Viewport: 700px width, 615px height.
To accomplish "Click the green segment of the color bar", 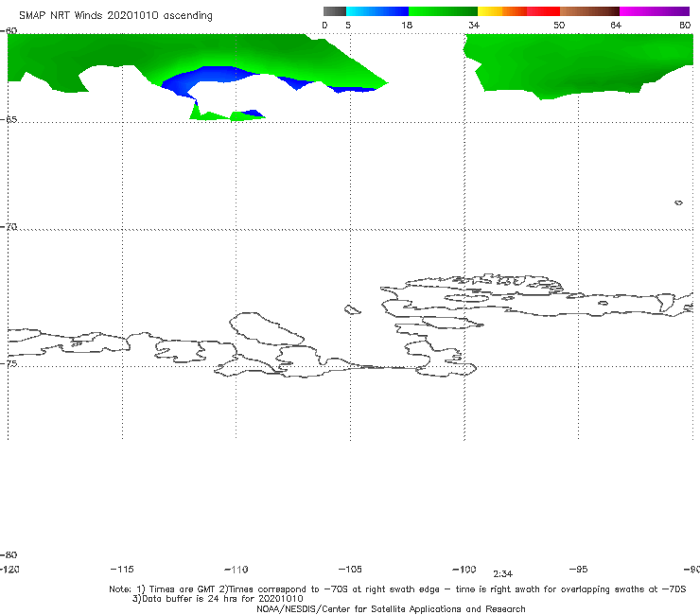I will pyautogui.click(x=444, y=11).
